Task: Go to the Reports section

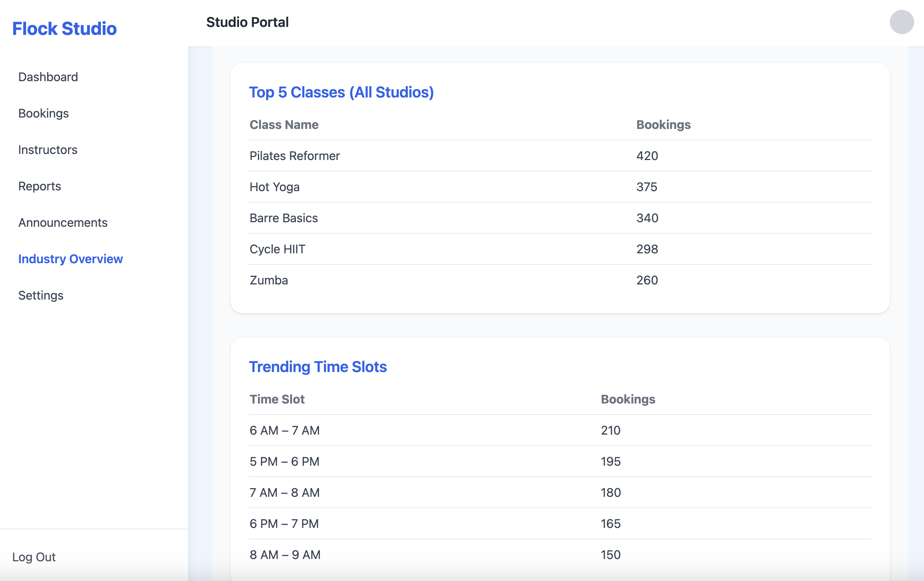Action: 39,186
